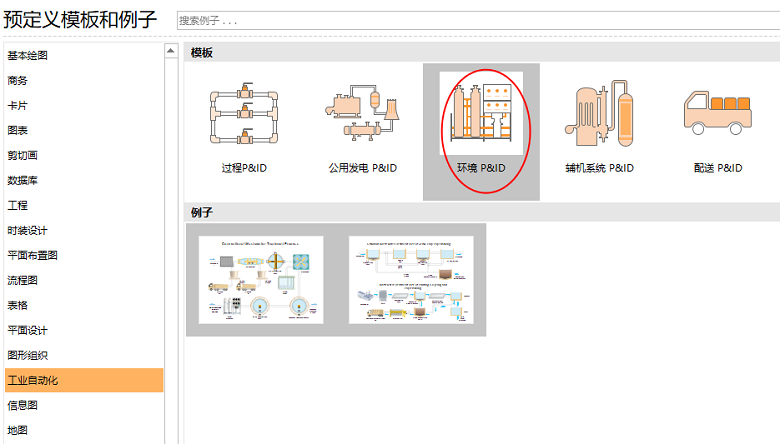
Task: Switch to the 工程 category
Action: (x=18, y=205)
